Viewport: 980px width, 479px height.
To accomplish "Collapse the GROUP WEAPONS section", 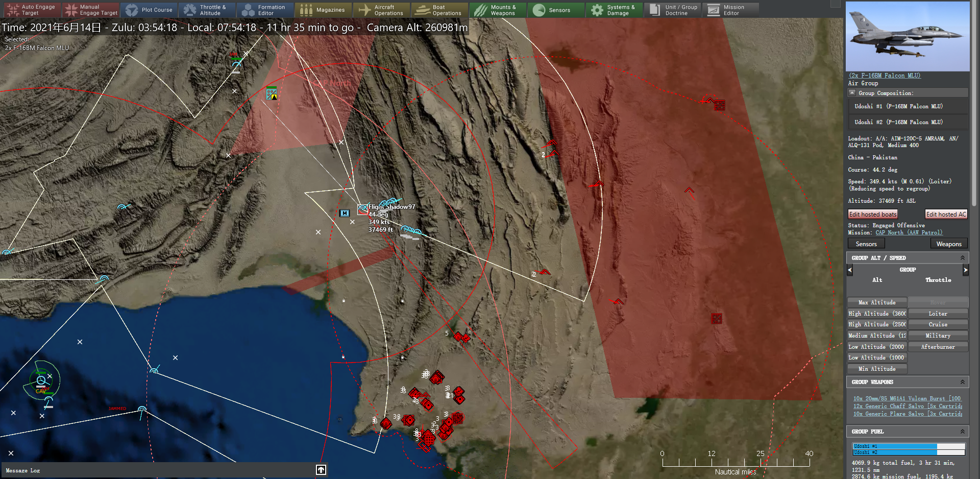I will [x=963, y=382].
